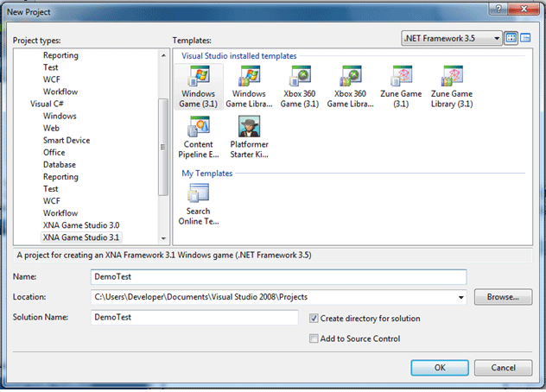Switch to small icons view
This screenshot has height=392, width=546.
point(525,38)
